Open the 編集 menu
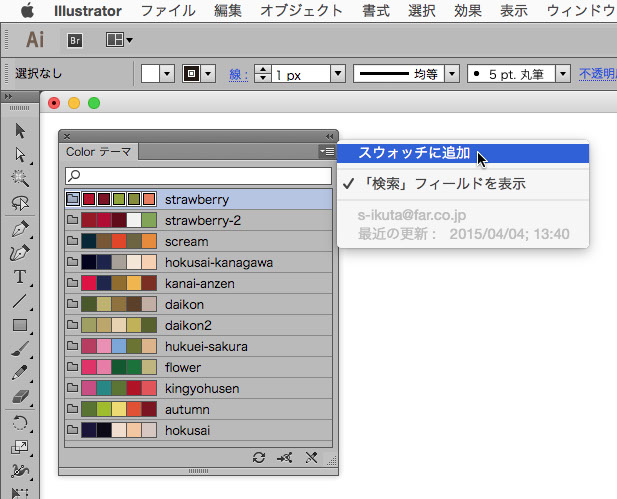 pos(228,11)
